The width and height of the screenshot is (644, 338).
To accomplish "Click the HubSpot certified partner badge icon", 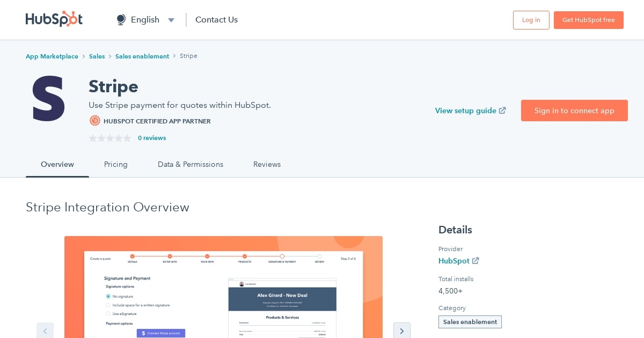I will (95, 121).
